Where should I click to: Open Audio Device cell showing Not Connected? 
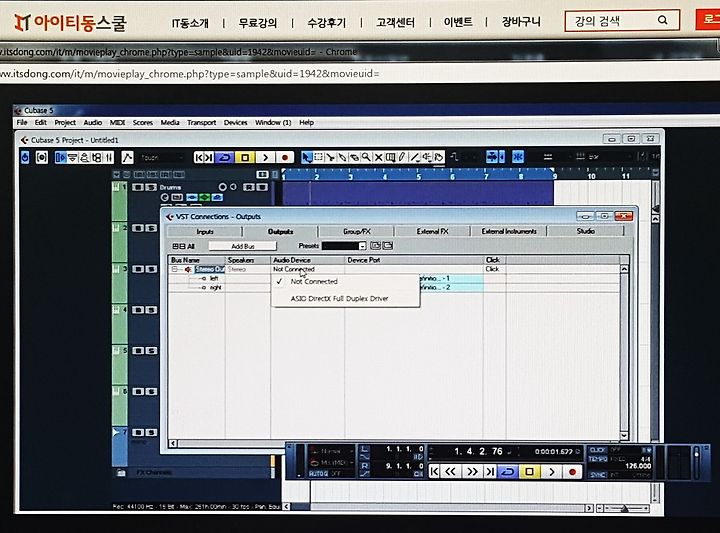pyautogui.click(x=308, y=269)
